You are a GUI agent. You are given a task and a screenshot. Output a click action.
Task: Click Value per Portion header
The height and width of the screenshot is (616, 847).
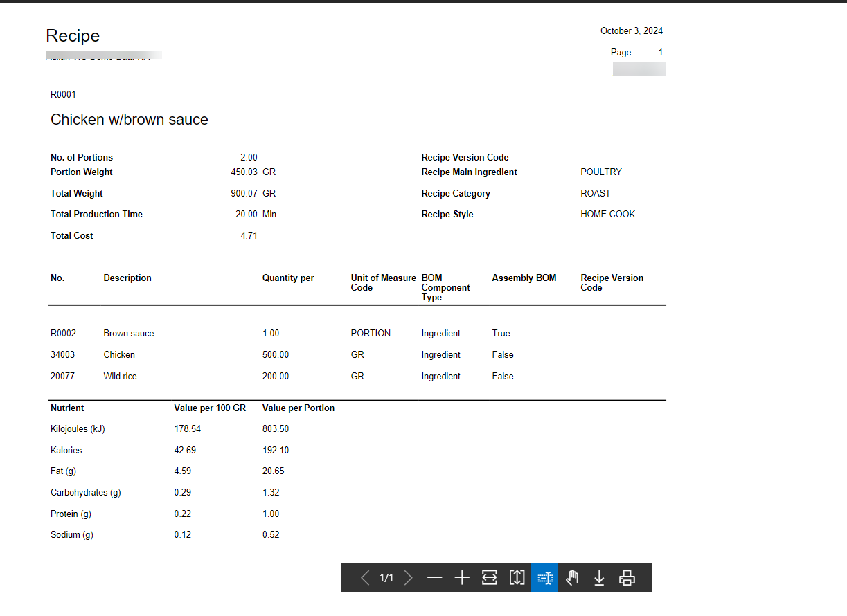pyautogui.click(x=298, y=408)
